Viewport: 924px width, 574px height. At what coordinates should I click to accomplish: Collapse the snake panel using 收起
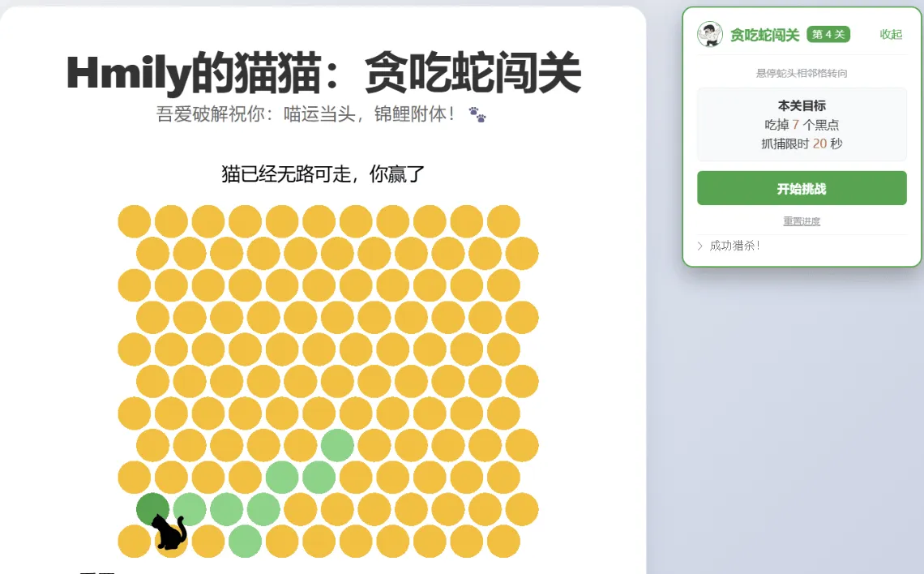889,35
